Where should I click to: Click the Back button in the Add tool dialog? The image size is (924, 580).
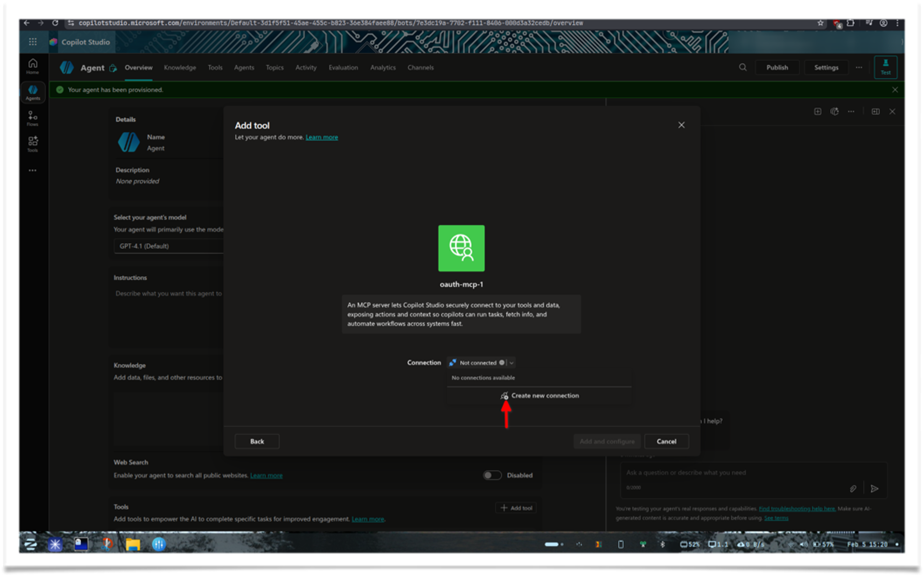pyautogui.click(x=257, y=441)
